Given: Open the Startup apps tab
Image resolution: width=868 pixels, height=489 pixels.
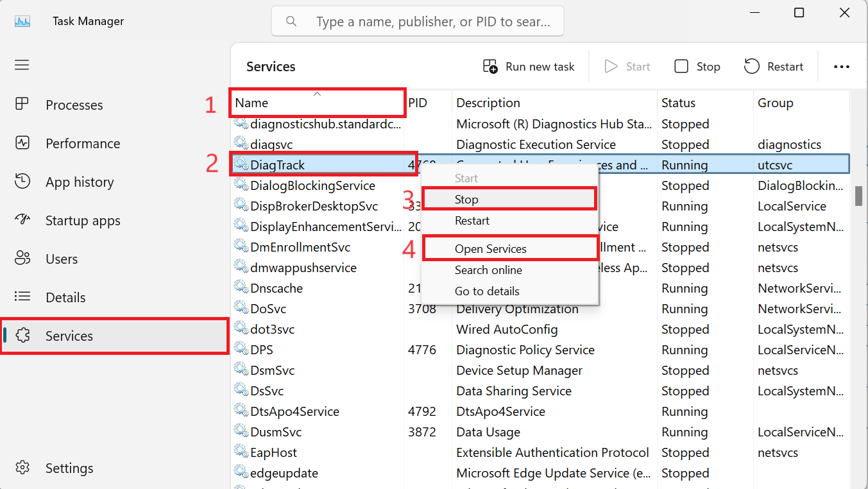Looking at the screenshot, I should 115,221.
